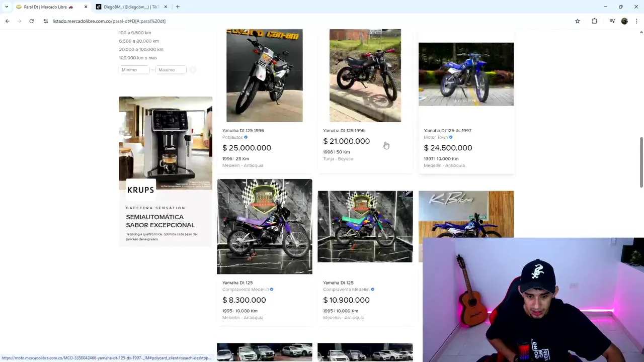Open the browser profile avatar
Viewport: 644px width, 362px height.
point(624,21)
